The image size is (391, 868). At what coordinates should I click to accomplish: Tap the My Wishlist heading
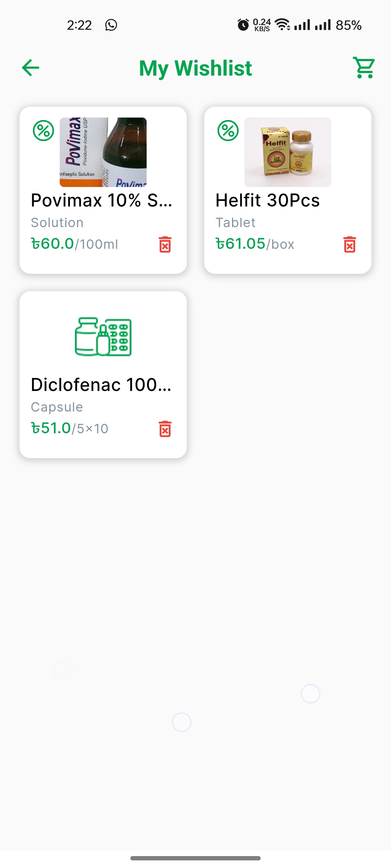pyautogui.click(x=195, y=68)
